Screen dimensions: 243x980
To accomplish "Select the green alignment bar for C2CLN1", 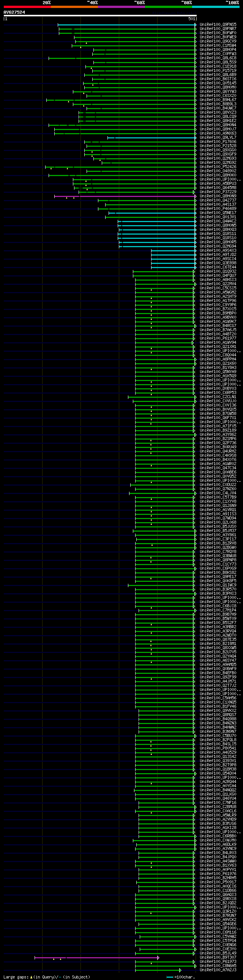I will point(162,397).
